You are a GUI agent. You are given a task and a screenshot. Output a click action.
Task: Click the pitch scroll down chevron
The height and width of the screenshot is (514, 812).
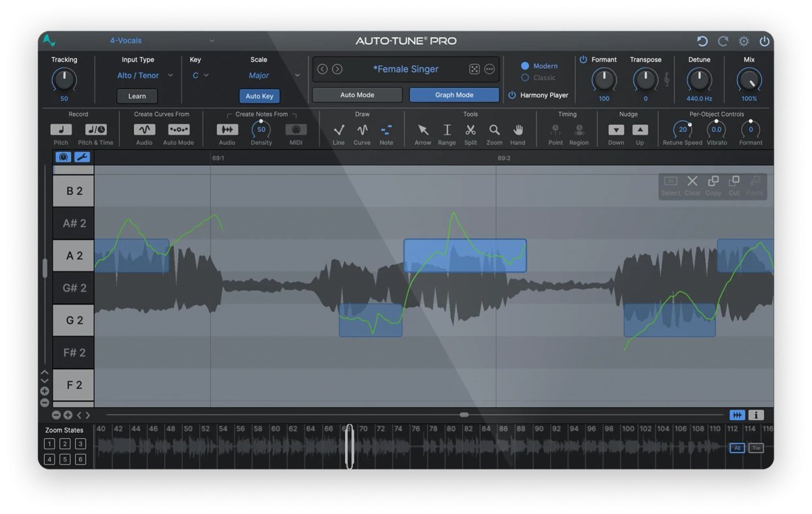(45, 381)
